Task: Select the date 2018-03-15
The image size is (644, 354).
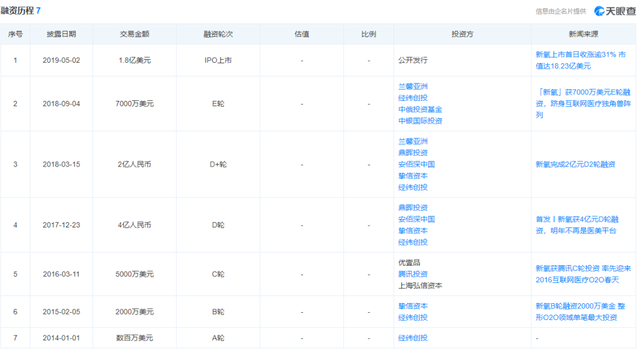Action: tap(61, 164)
